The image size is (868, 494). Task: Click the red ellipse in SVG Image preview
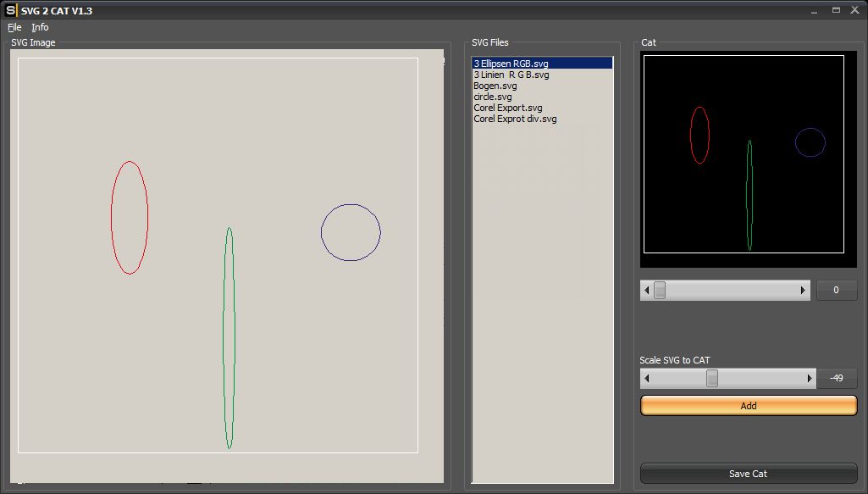tap(112, 218)
